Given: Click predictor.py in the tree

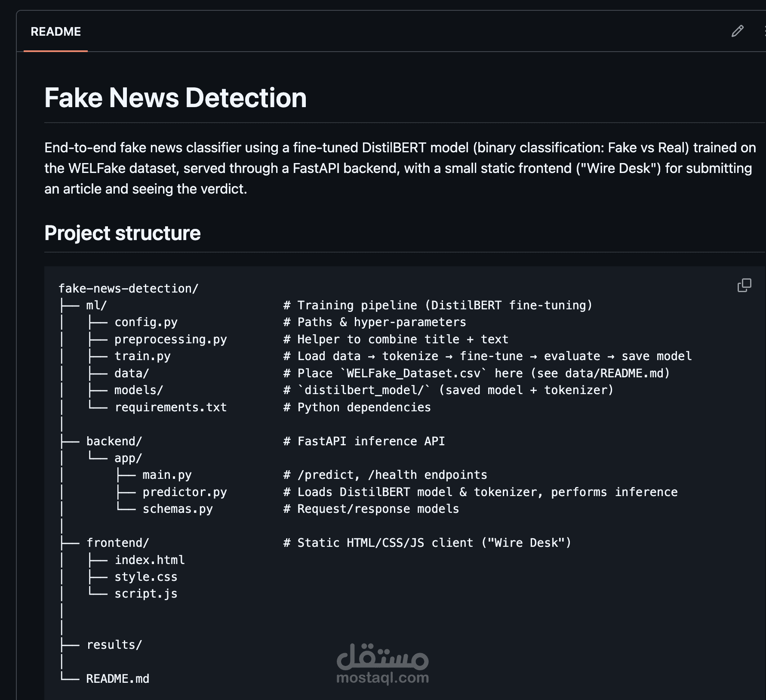Looking at the screenshot, I should tap(185, 492).
